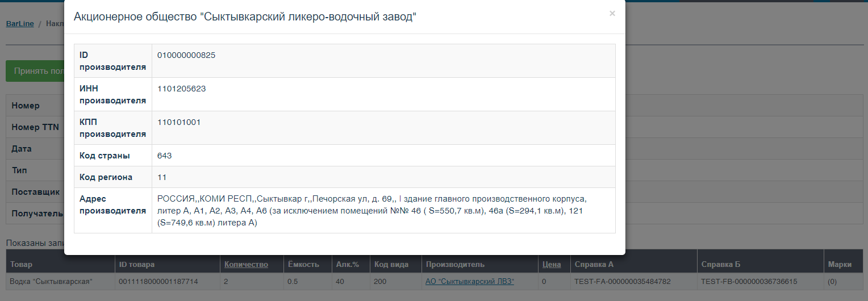Click the Дата row label
Viewport: 868px width, 301px height.
[x=22, y=149]
